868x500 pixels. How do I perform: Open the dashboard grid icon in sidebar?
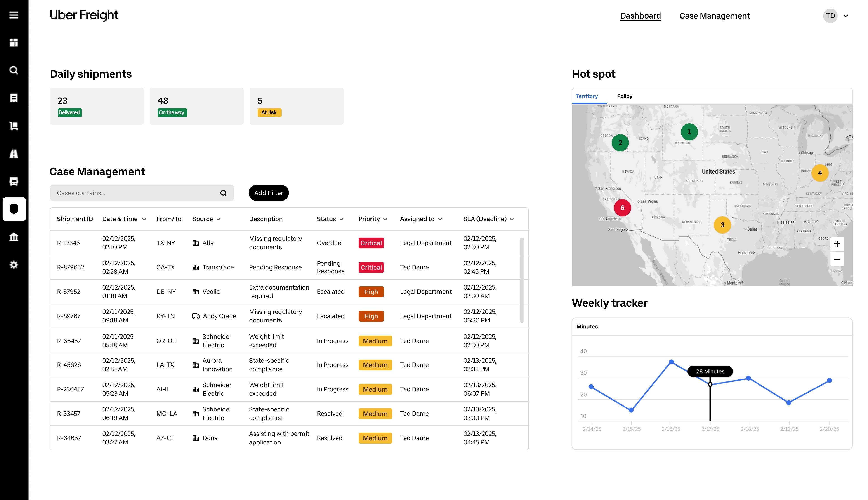click(x=14, y=43)
